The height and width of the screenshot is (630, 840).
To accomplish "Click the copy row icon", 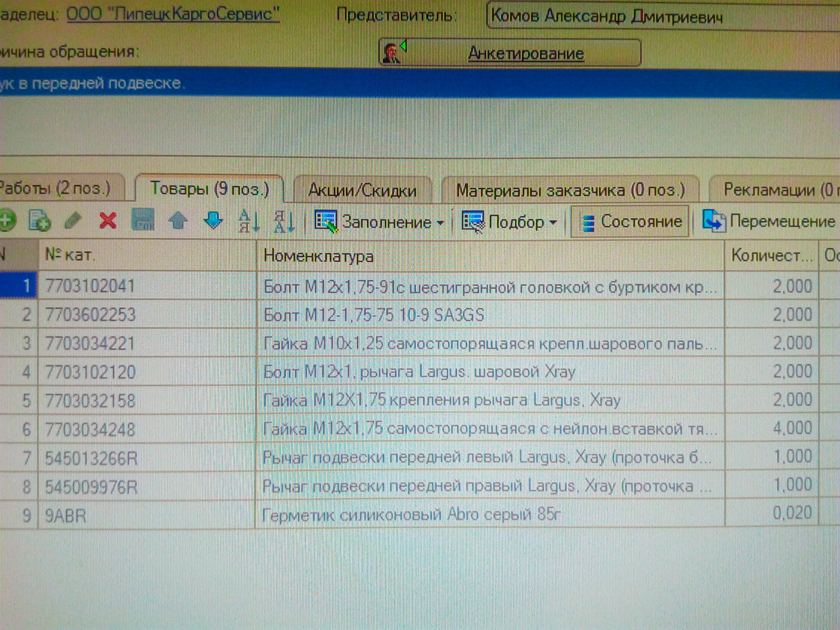I will [x=39, y=221].
